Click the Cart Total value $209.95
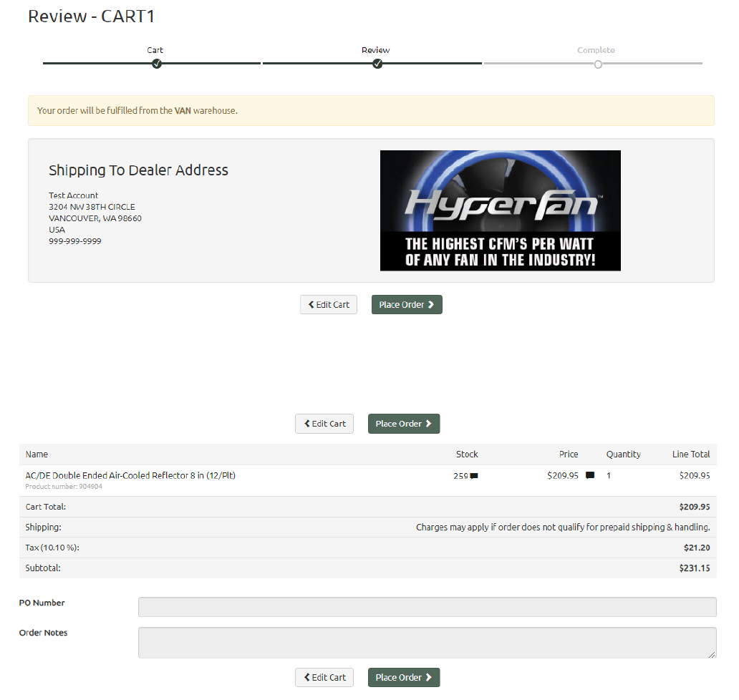This screenshot has height=700, width=739. pyautogui.click(x=694, y=507)
